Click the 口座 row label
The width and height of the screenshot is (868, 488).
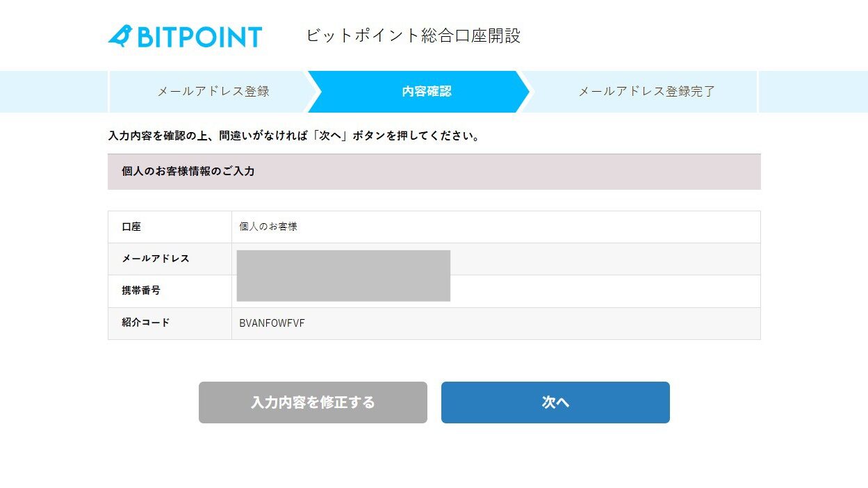pos(131,227)
